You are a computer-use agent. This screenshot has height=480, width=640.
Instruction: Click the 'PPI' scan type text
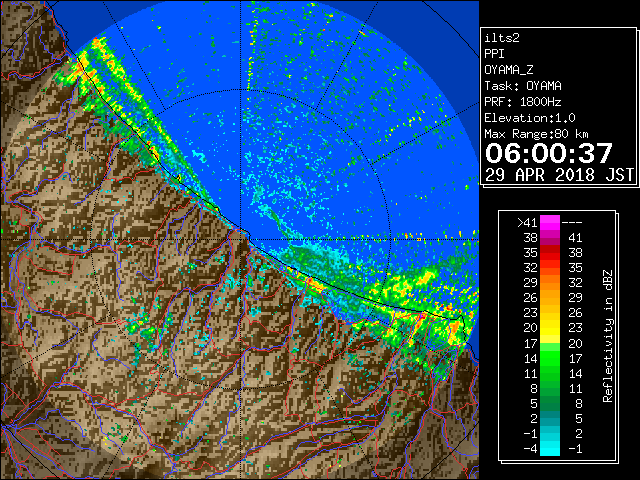[494, 54]
